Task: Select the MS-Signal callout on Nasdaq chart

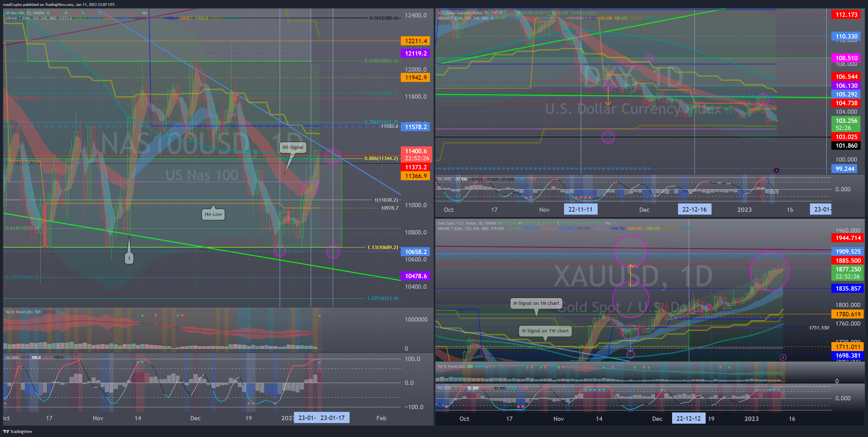Action: pos(293,147)
